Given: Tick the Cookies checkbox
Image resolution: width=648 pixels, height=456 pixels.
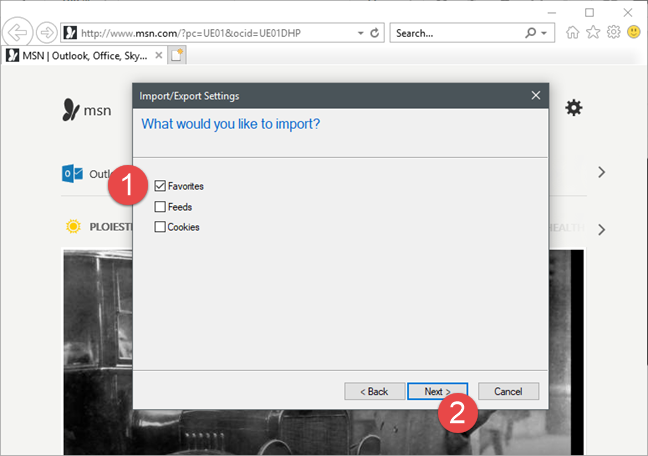Looking at the screenshot, I should 160,227.
